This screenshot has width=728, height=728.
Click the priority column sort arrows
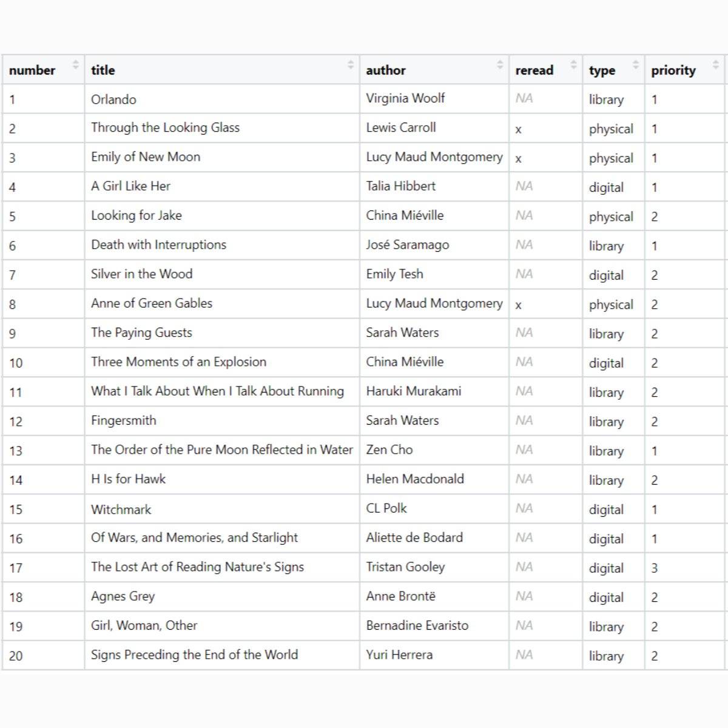[715, 64]
